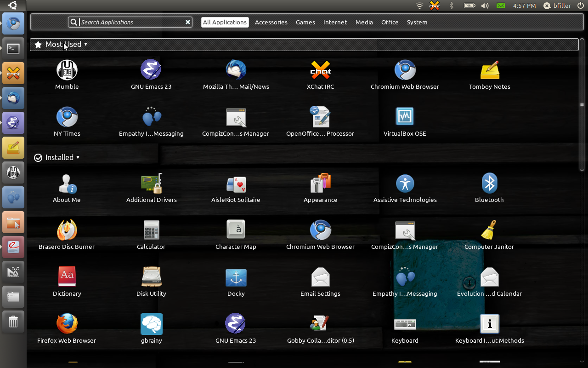Open the Bluetooth settings icon

(x=489, y=184)
